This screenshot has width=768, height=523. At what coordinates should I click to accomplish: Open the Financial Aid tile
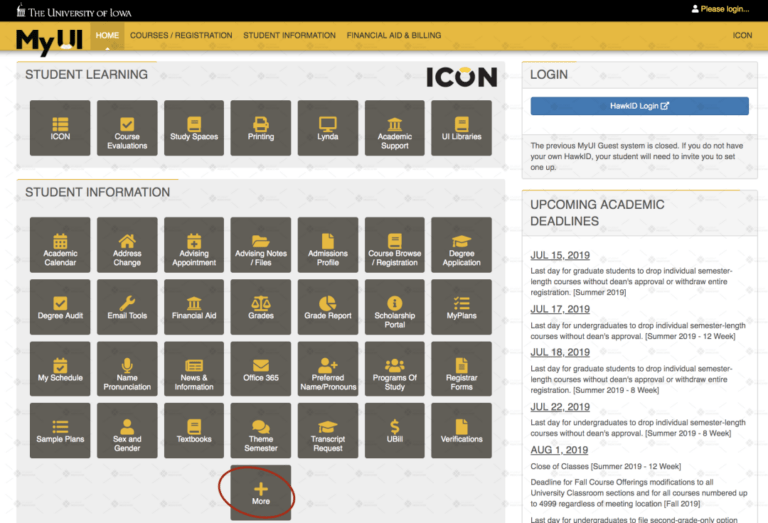[194, 307]
